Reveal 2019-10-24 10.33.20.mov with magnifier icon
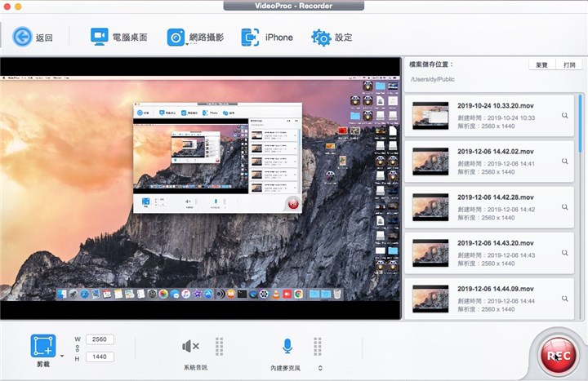Image resolution: width=588 pixels, height=381 pixels. coord(564,116)
